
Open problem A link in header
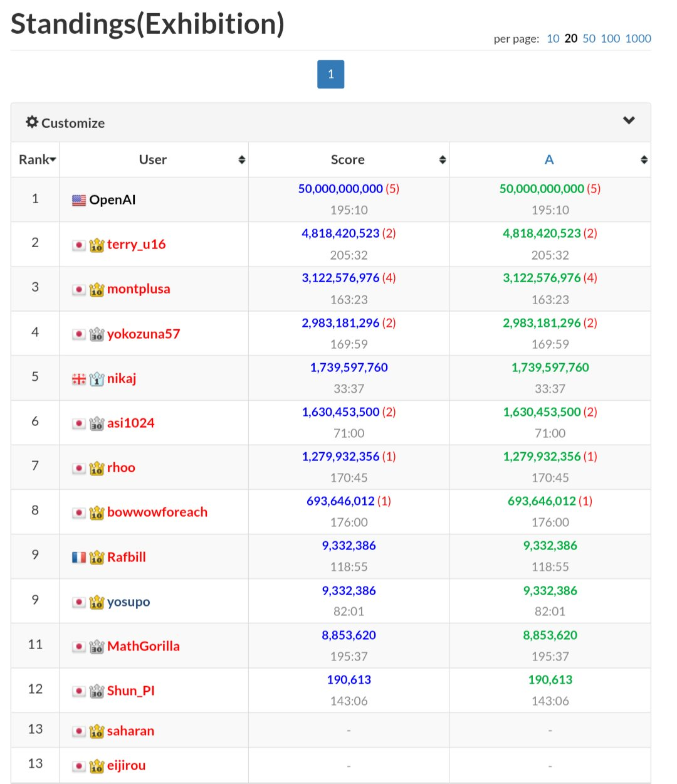pos(549,160)
